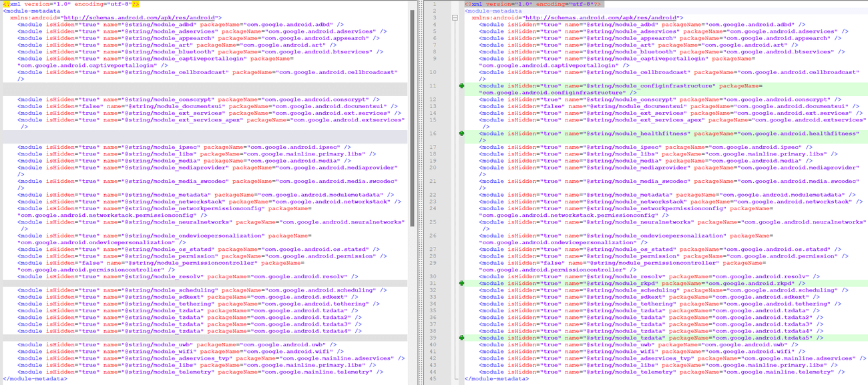This screenshot has width=868, height=385.
Task: Click the green plus marker beside line 31
Action: click(461, 284)
